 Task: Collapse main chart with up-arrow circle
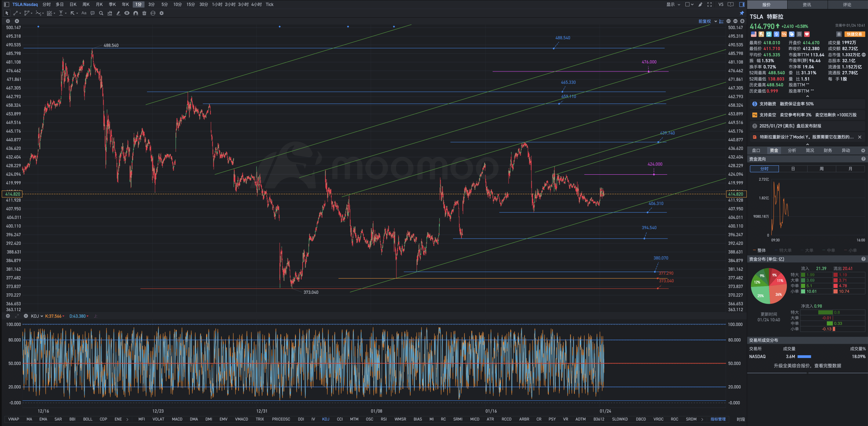(x=17, y=21)
